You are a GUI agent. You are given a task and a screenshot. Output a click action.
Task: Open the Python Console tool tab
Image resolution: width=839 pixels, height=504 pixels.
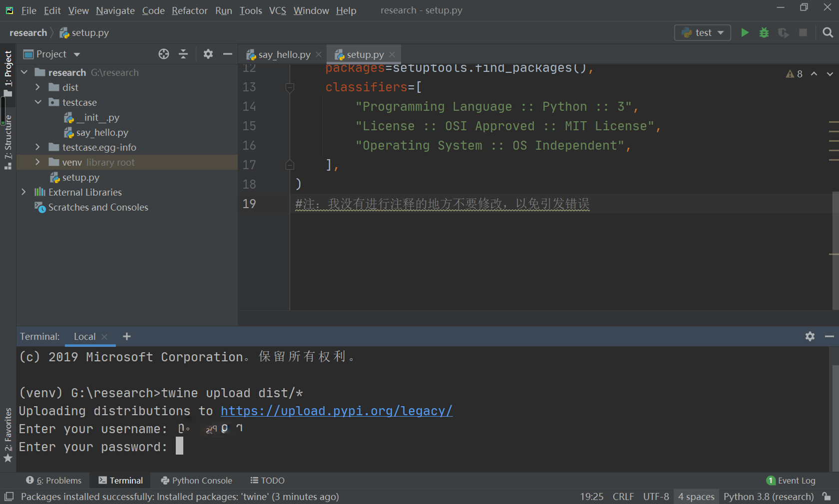point(196,481)
